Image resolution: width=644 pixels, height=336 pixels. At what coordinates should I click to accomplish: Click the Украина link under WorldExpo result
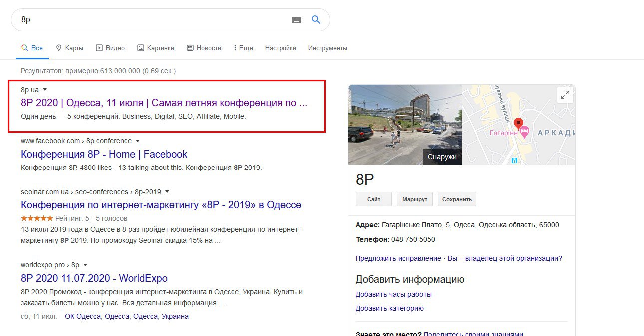[175, 316]
